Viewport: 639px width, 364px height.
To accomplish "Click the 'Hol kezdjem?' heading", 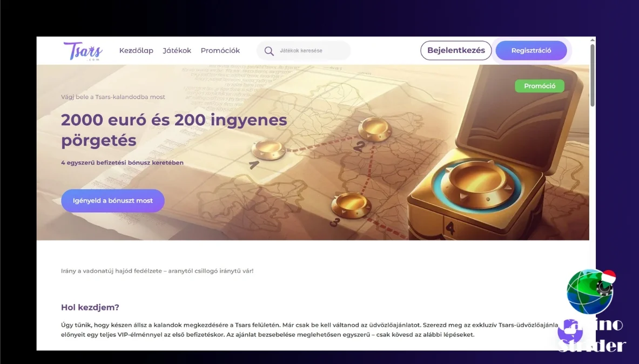I will tap(90, 307).
